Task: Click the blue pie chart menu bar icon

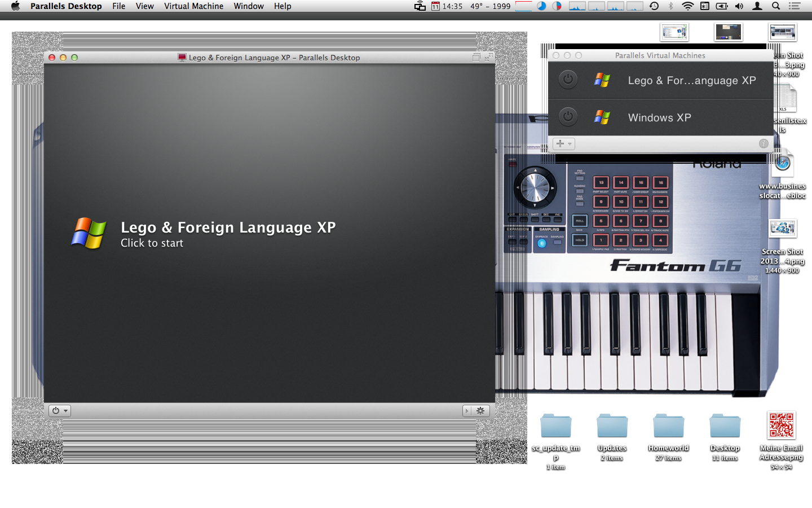Action: pos(541,6)
